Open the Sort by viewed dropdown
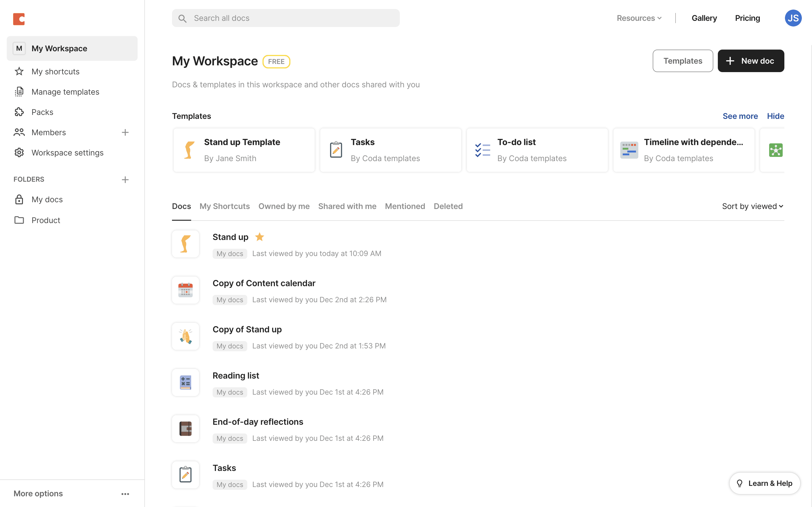This screenshot has height=507, width=812. pos(752,206)
